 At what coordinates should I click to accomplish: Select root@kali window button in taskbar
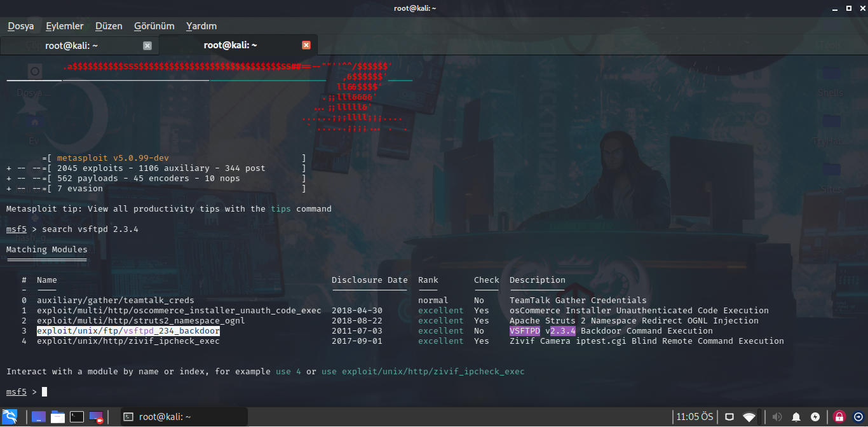tap(184, 417)
